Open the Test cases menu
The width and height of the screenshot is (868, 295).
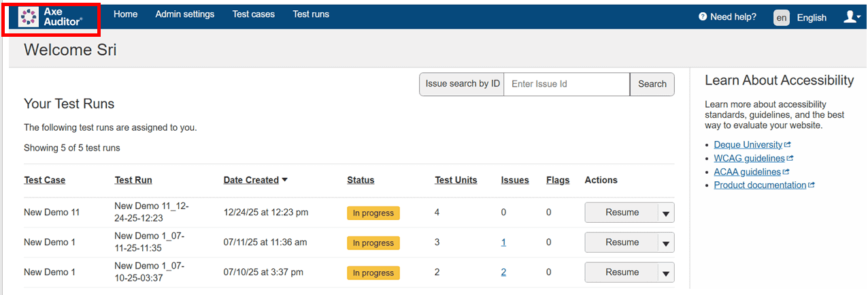(253, 14)
